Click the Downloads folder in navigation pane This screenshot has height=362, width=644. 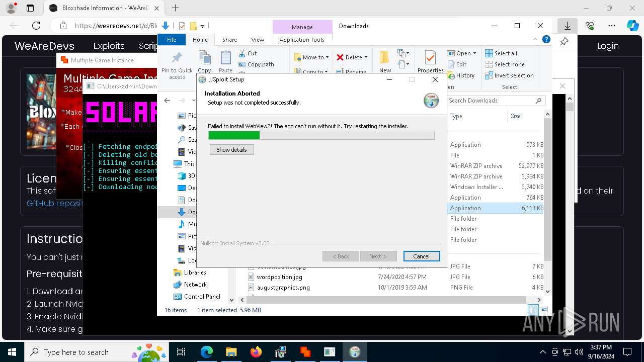tap(187, 212)
